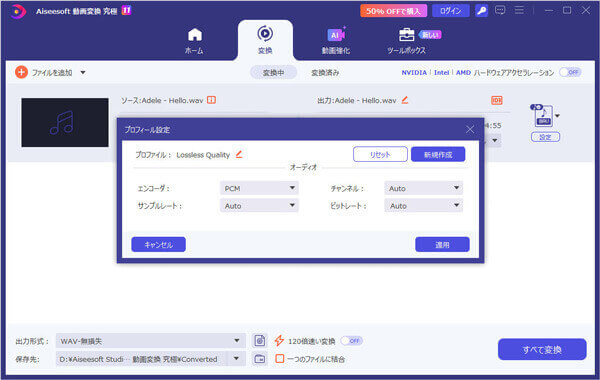Open the エンコーダ PCM dropdown
600x380 pixels.
pyautogui.click(x=259, y=188)
